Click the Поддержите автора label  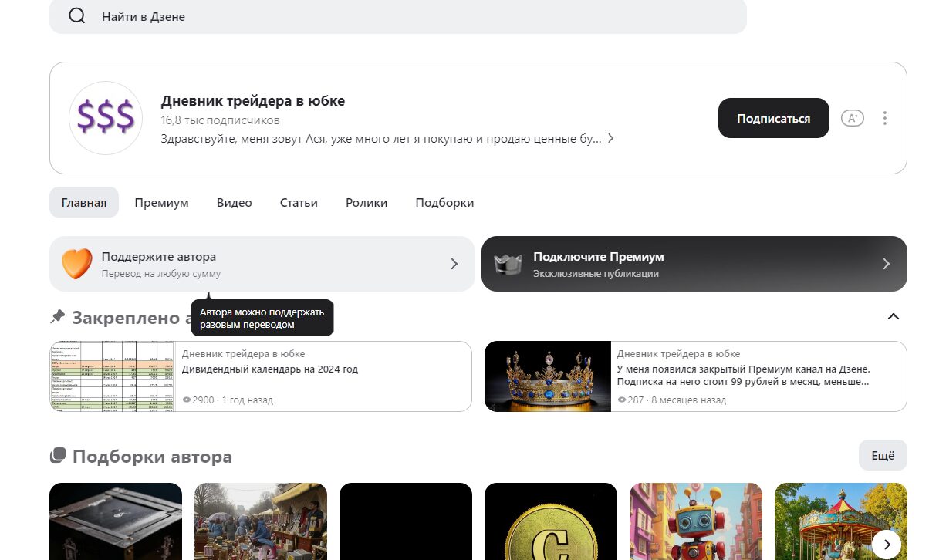159,256
